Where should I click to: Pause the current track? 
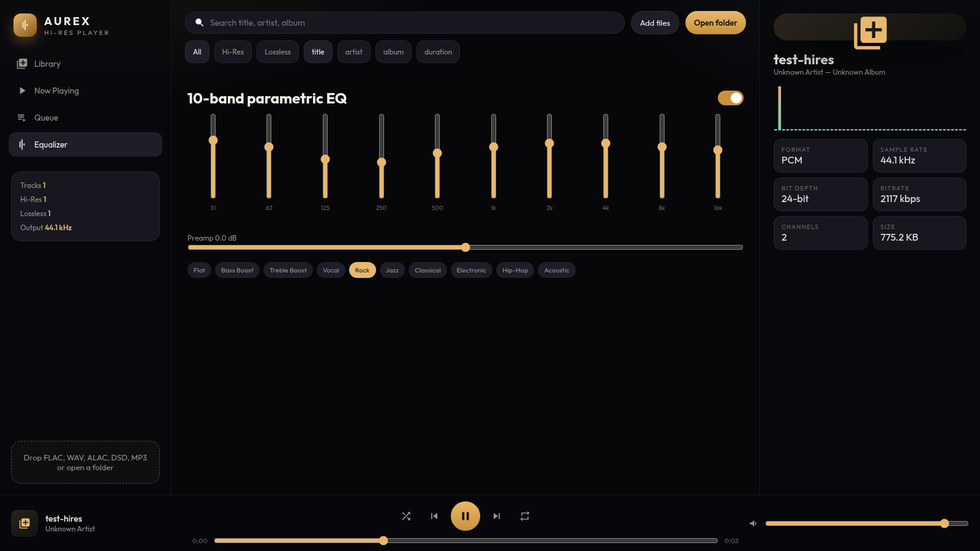[x=466, y=516]
